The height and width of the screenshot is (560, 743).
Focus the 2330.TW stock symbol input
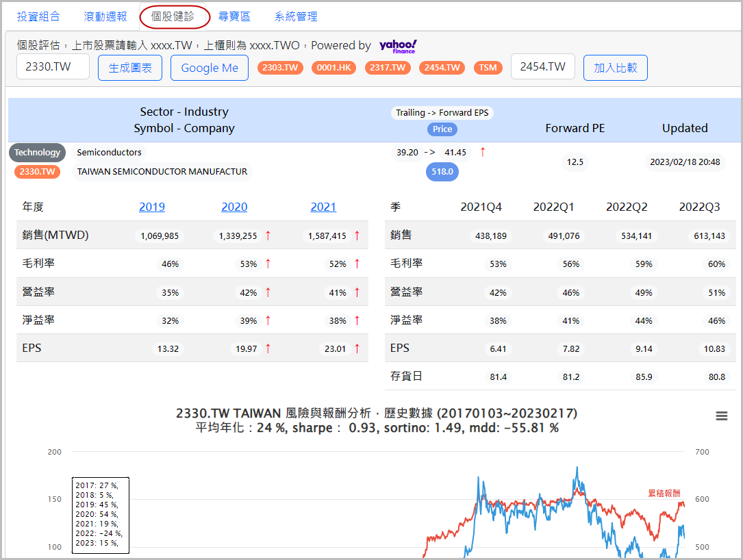[x=53, y=67]
